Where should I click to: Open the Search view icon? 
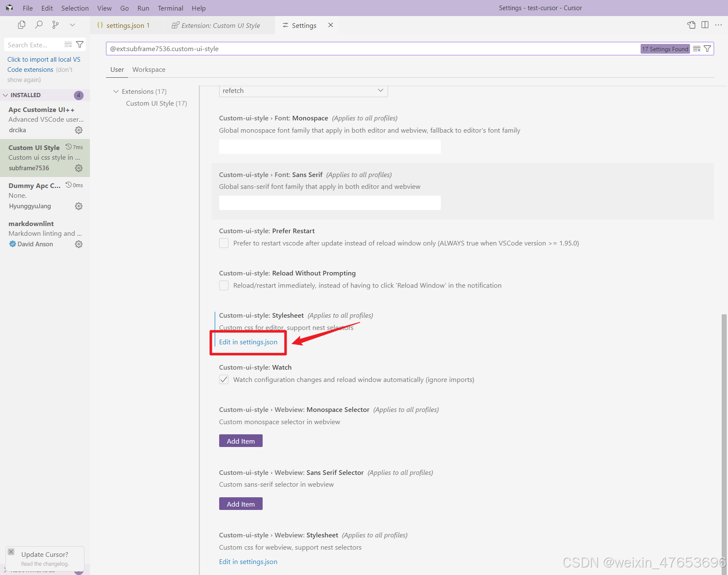pos(39,25)
